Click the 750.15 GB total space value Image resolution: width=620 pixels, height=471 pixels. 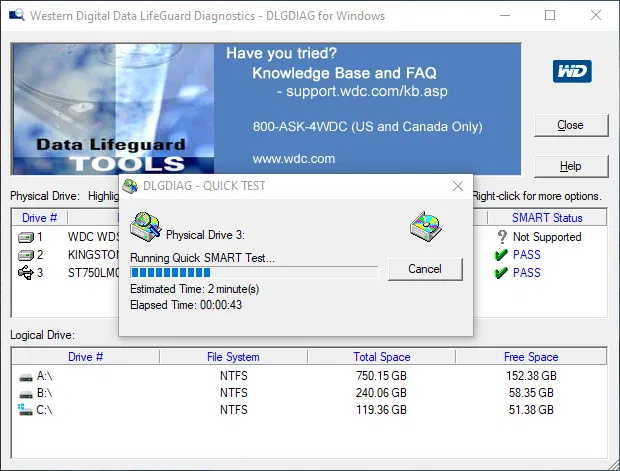(381, 376)
